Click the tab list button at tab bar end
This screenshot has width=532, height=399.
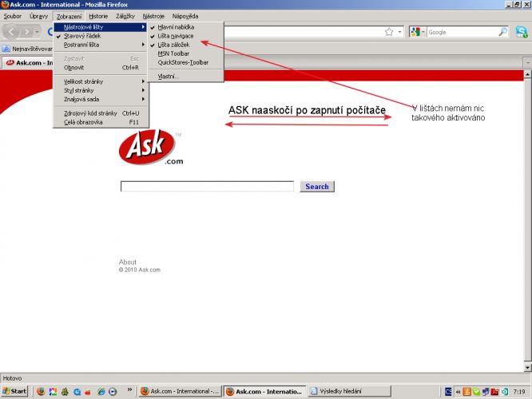(x=527, y=63)
